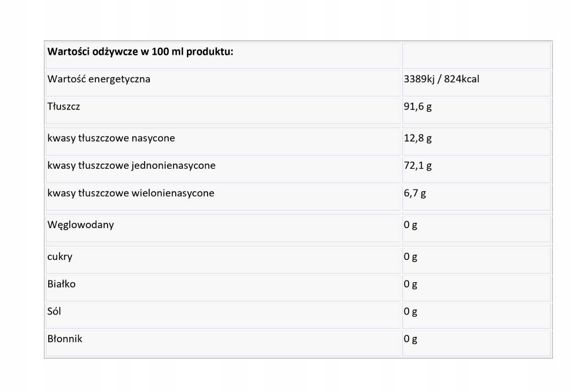Select the 'Białko' row label

click(62, 284)
